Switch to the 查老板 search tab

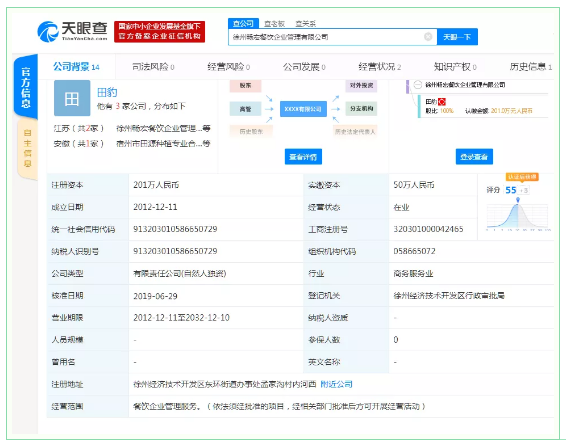[x=274, y=24]
